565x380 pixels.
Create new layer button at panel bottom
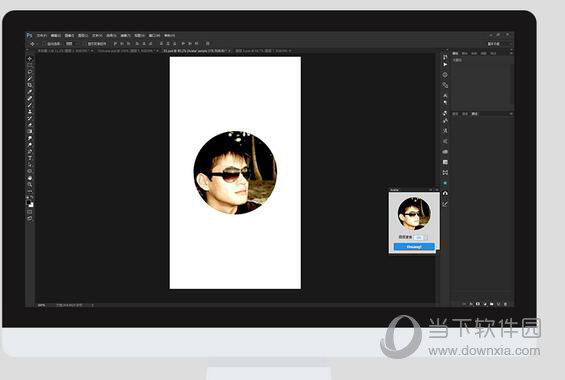pyautogui.click(x=498, y=304)
